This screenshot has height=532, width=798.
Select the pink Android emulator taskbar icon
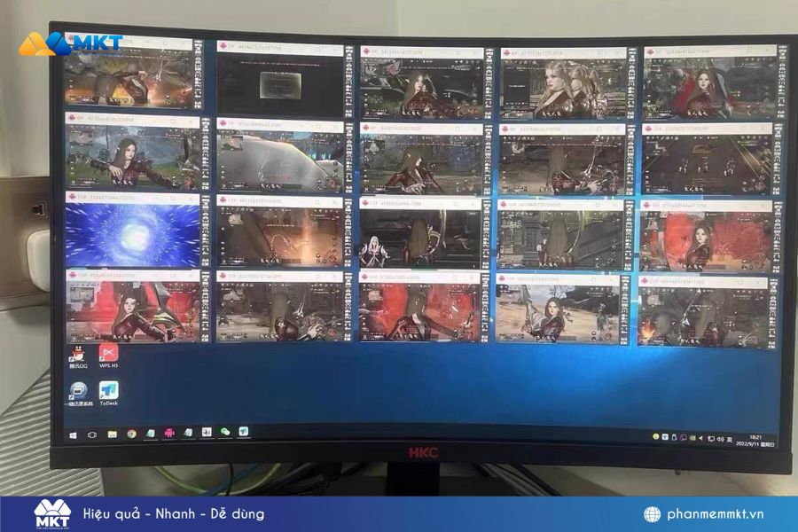click(x=168, y=433)
